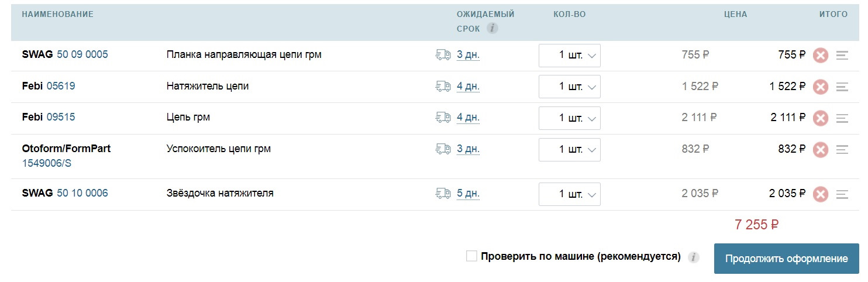Click the info icon beside the expected delivery header
The width and height of the screenshot is (868, 282).
pyautogui.click(x=492, y=28)
